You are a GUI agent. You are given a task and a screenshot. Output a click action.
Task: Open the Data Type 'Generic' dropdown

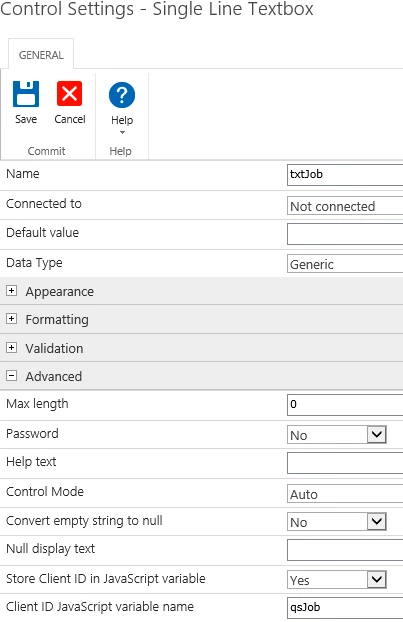click(x=345, y=264)
